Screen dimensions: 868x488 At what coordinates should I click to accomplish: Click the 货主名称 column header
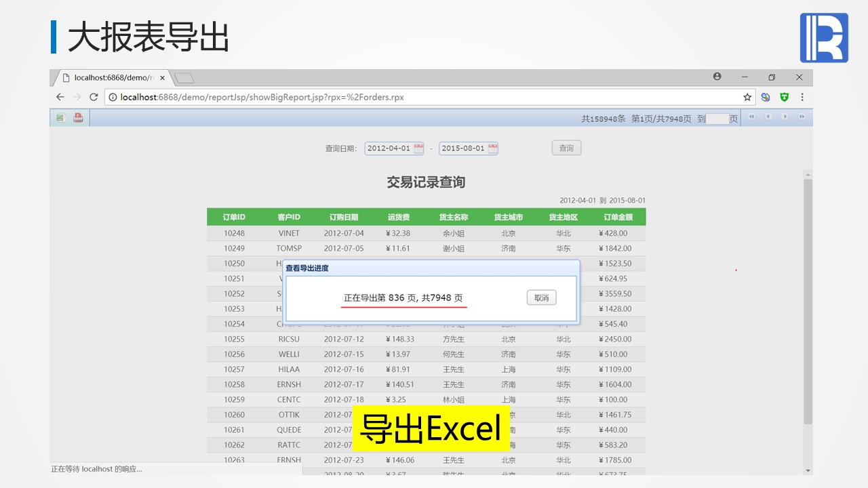[454, 218]
